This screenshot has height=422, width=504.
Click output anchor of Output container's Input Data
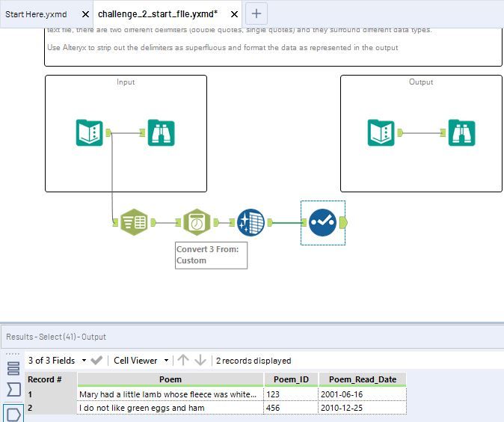(400, 132)
